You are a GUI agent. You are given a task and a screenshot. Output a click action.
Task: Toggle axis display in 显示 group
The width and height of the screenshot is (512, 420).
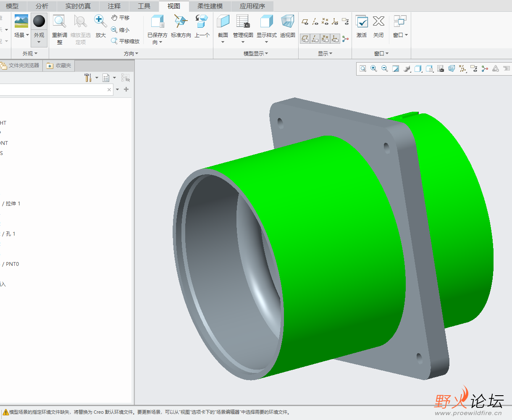(x=315, y=21)
